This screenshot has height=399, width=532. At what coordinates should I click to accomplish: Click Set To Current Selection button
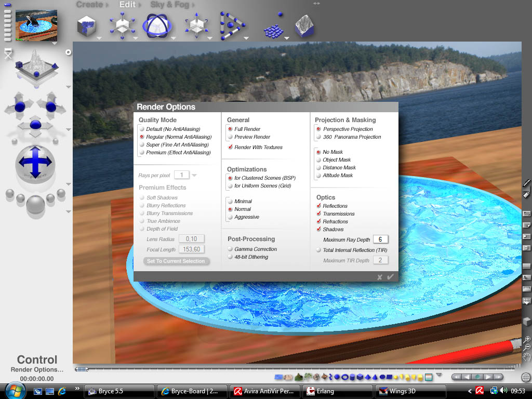point(176,261)
